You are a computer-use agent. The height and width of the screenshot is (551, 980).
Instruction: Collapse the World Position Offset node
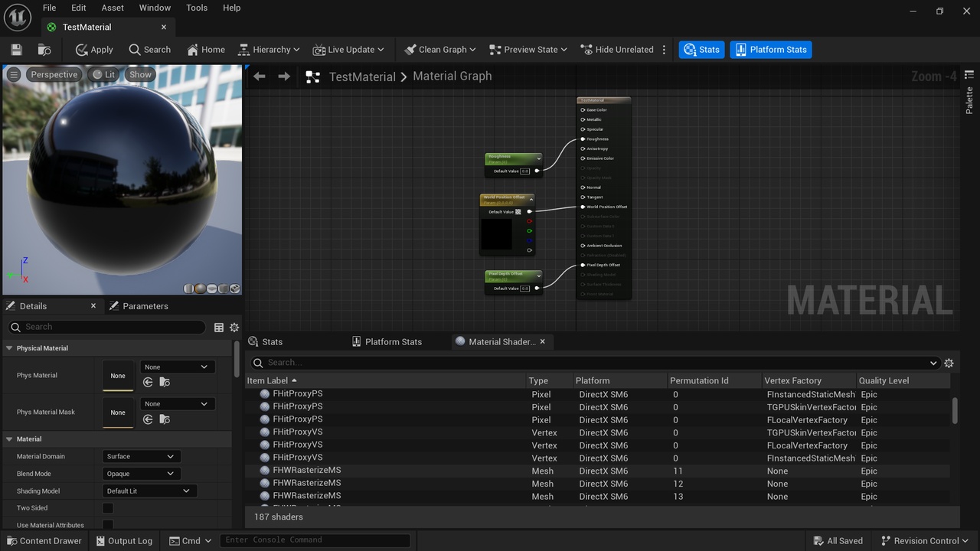tap(531, 198)
